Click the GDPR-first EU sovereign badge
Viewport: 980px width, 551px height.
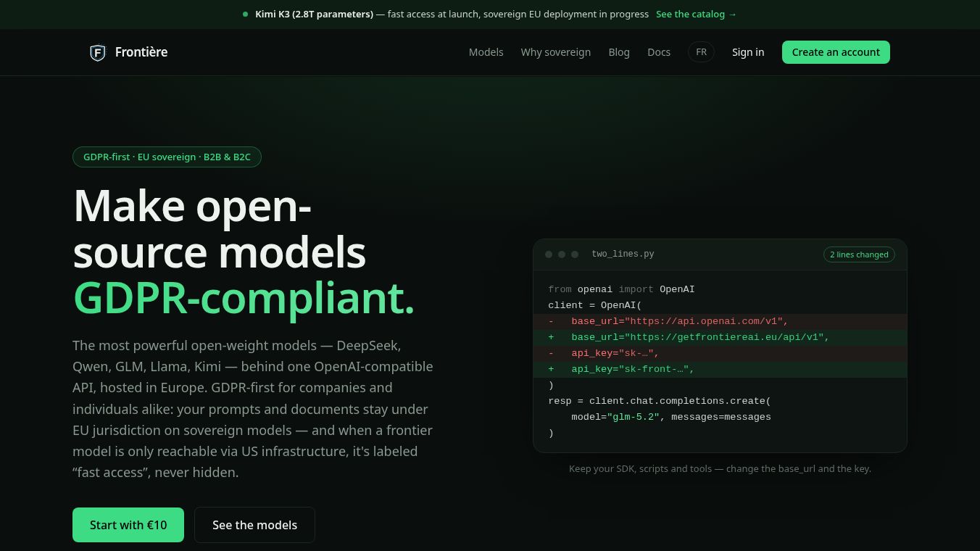coord(167,157)
